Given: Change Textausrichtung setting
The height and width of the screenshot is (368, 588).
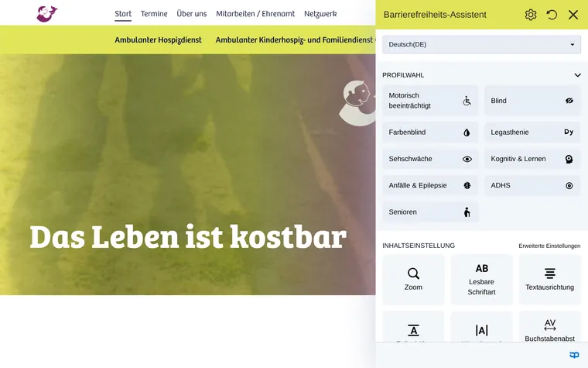Looking at the screenshot, I should [x=550, y=280].
